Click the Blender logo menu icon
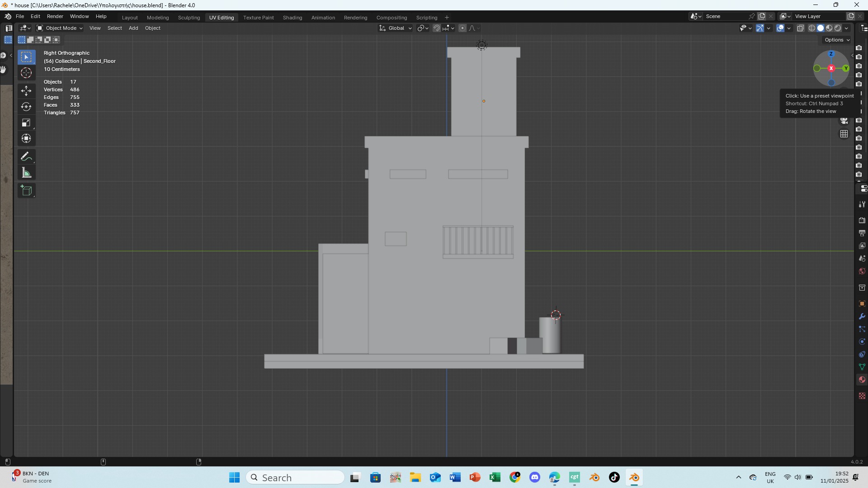 8,16
